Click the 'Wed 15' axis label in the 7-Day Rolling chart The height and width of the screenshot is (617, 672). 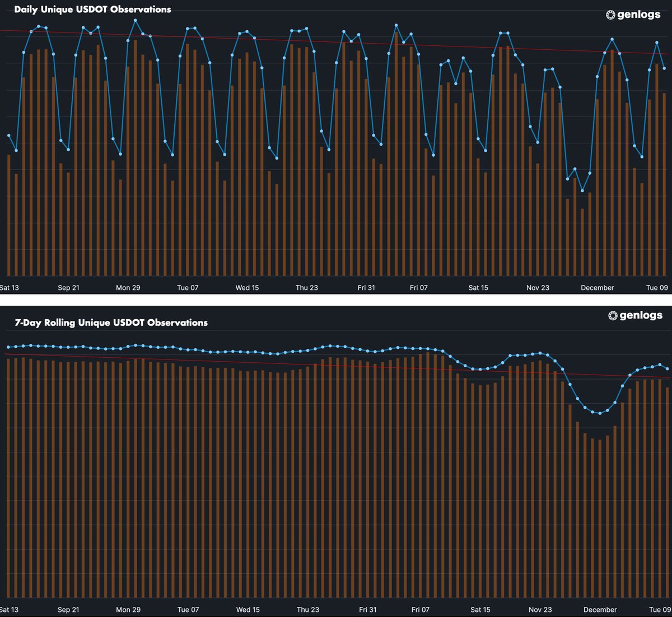point(248,610)
